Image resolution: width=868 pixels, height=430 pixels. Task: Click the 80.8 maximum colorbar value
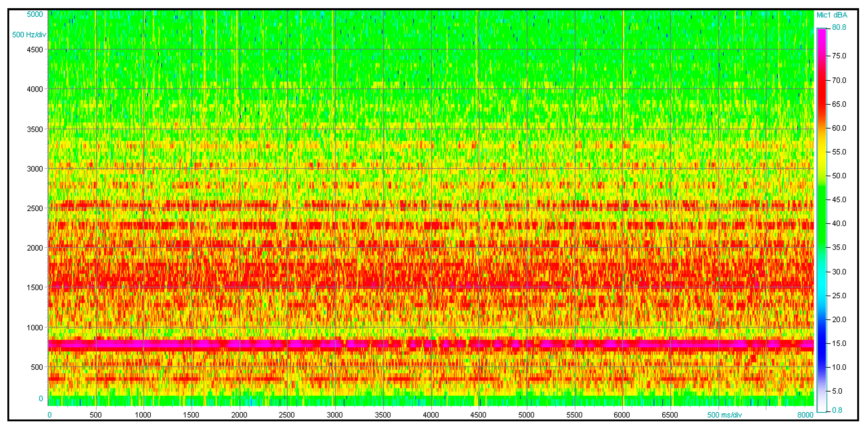pyautogui.click(x=839, y=27)
